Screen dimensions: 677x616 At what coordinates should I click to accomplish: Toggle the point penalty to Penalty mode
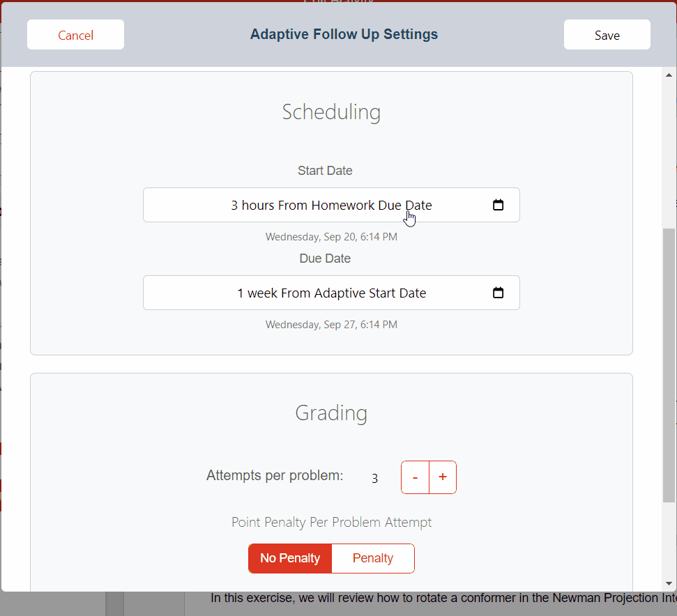coord(373,558)
